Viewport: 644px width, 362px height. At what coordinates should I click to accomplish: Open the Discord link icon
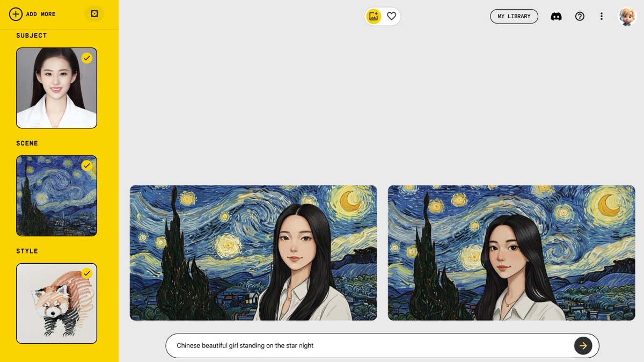557,16
